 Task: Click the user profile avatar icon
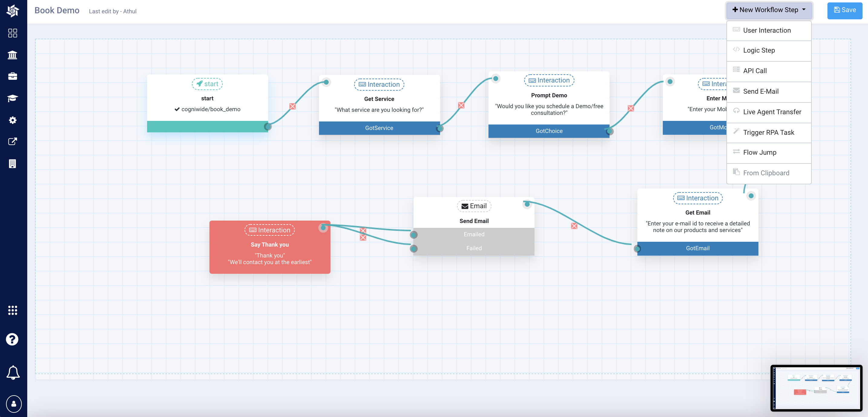pos(14,403)
